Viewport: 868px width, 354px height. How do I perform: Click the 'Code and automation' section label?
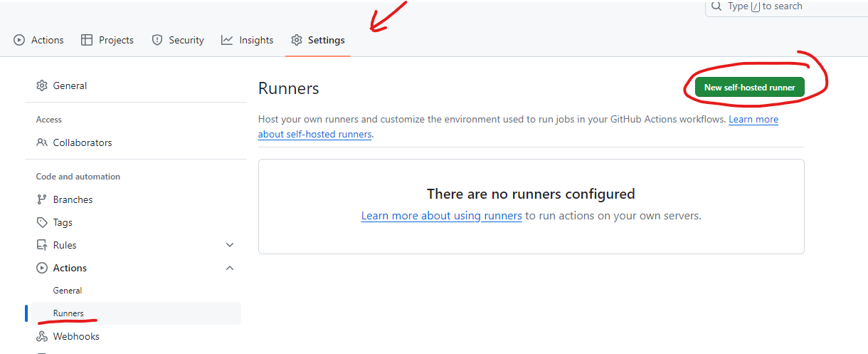(78, 177)
